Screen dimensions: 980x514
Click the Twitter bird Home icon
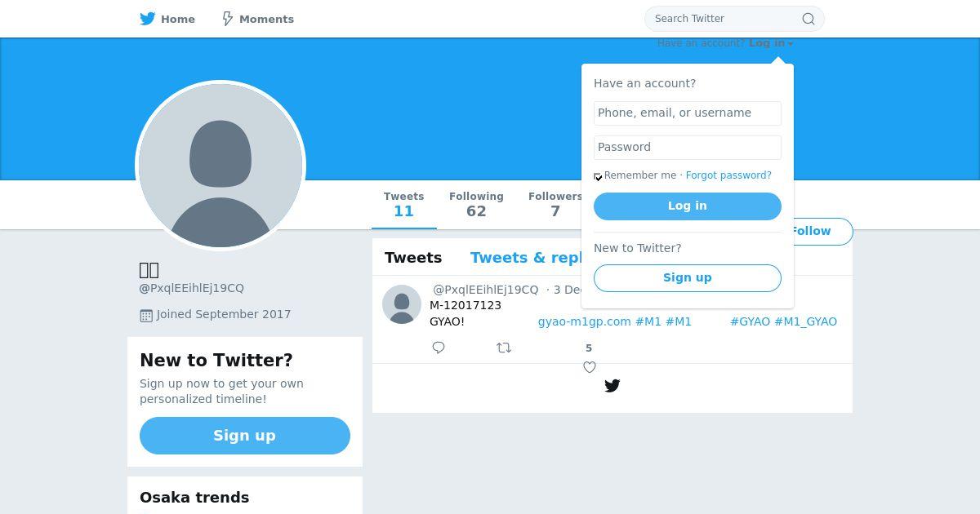click(x=148, y=19)
